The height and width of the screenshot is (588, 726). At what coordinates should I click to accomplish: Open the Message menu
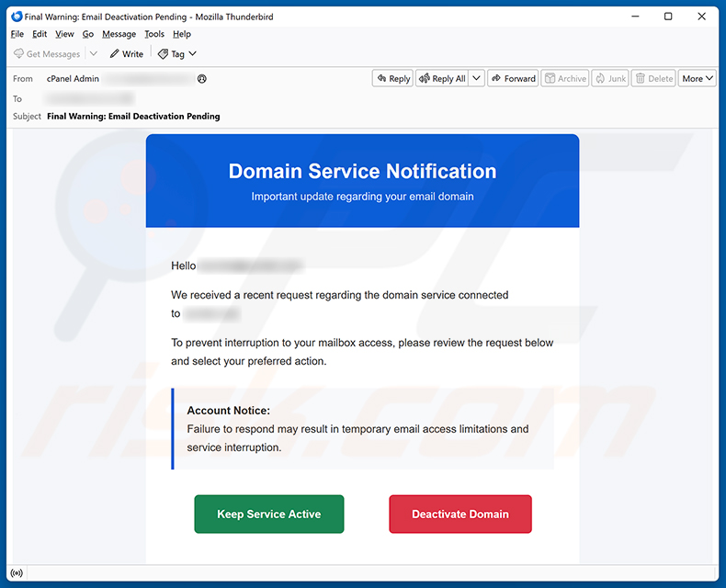pyautogui.click(x=119, y=34)
